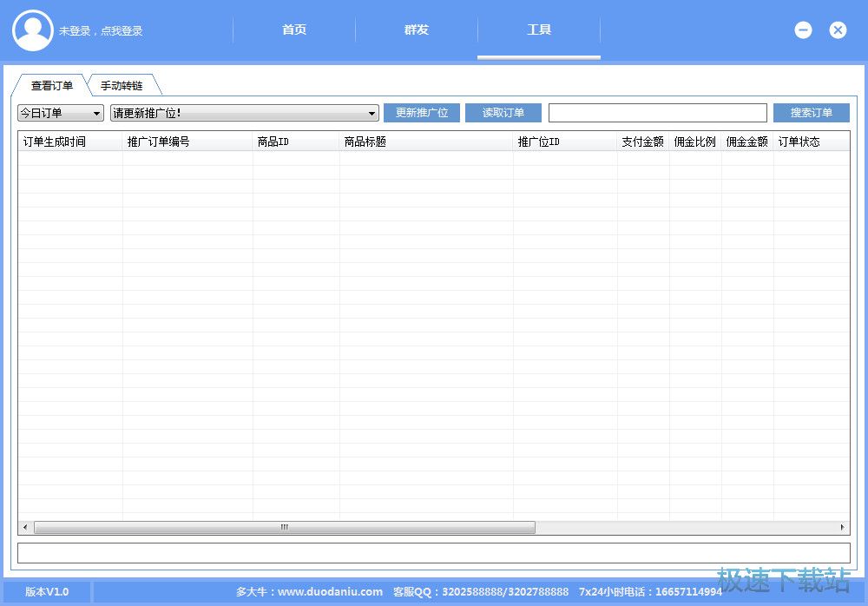Click the minimize window icon

(x=803, y=30)
